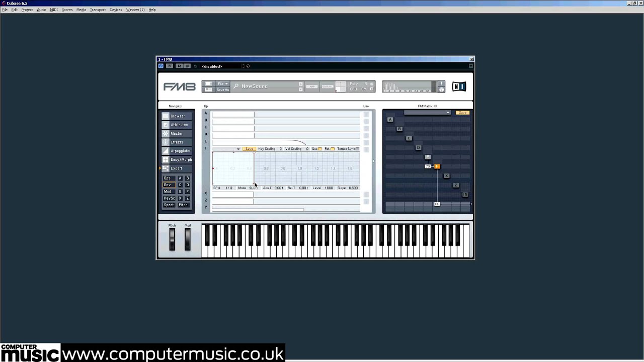Select operator B in the FM Matrix

pyautogui.click(x=399, y=129)
